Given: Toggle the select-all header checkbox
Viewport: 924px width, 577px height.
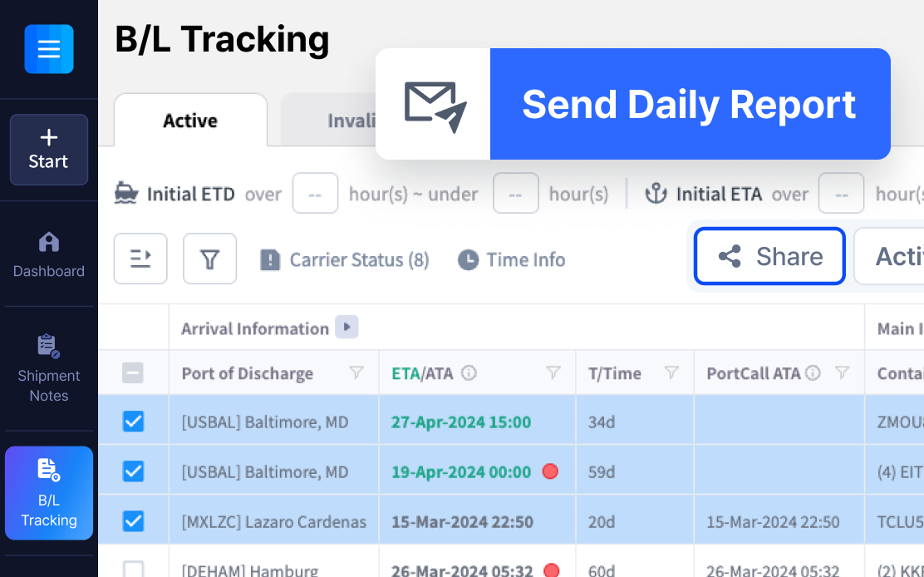Looking at the screenshot, I should (133, 373).
